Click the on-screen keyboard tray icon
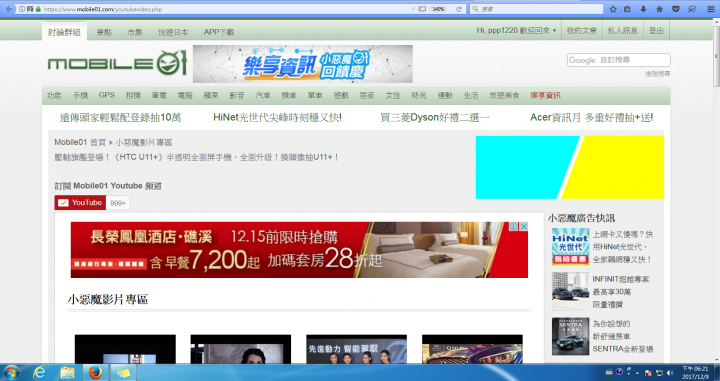Image resolution: width=720 pixels, height=381 pixels. [609, 372]
